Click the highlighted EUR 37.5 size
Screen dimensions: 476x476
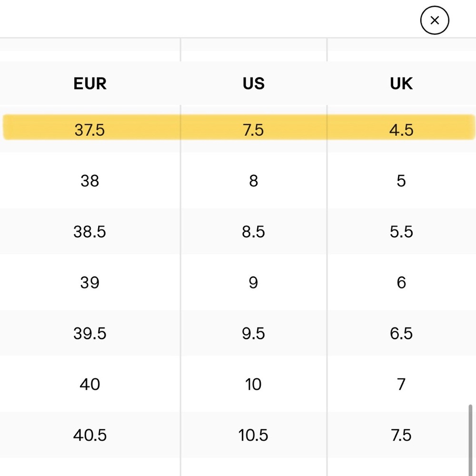coord(90,130)
